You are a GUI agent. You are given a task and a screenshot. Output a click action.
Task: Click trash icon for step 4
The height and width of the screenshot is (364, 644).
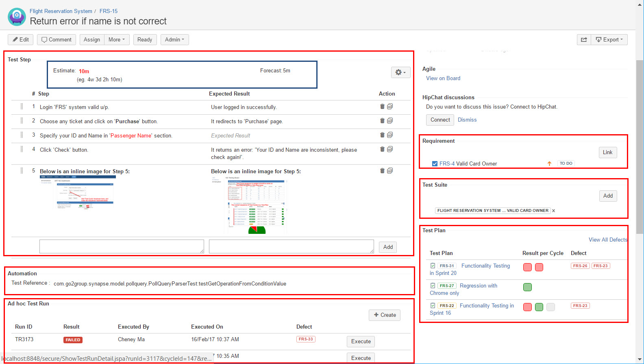pyautogui.click(x=382, y=149)
